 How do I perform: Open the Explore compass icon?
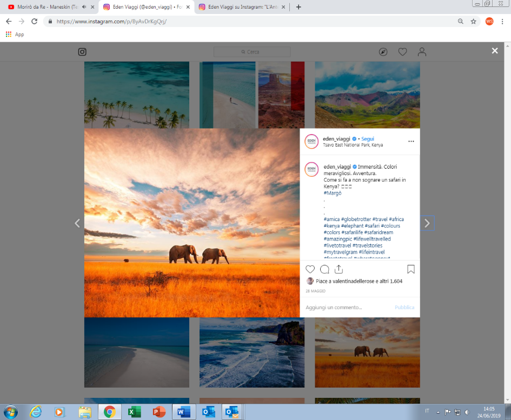click(383, 52)
